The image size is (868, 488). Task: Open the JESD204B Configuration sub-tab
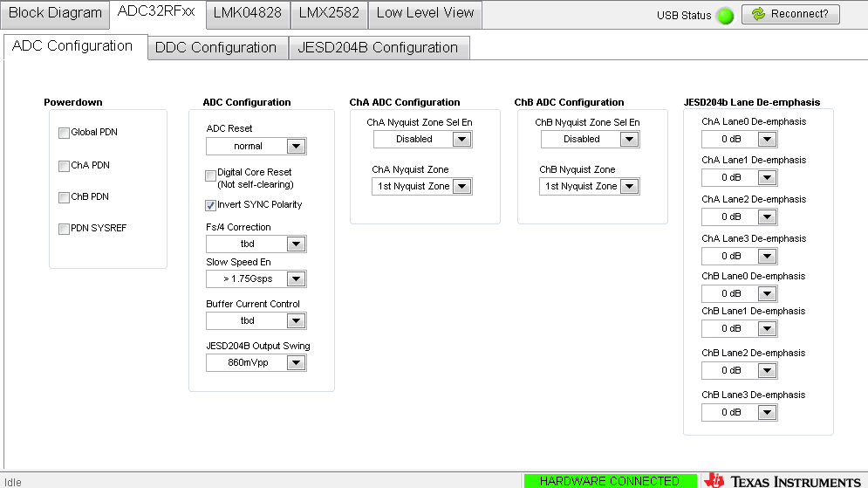(x=378, y=48)
